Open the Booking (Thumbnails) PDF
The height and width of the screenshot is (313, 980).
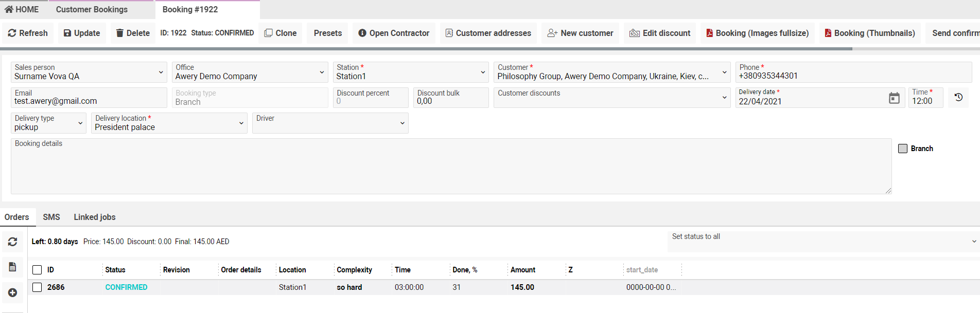tap(870, 33)
